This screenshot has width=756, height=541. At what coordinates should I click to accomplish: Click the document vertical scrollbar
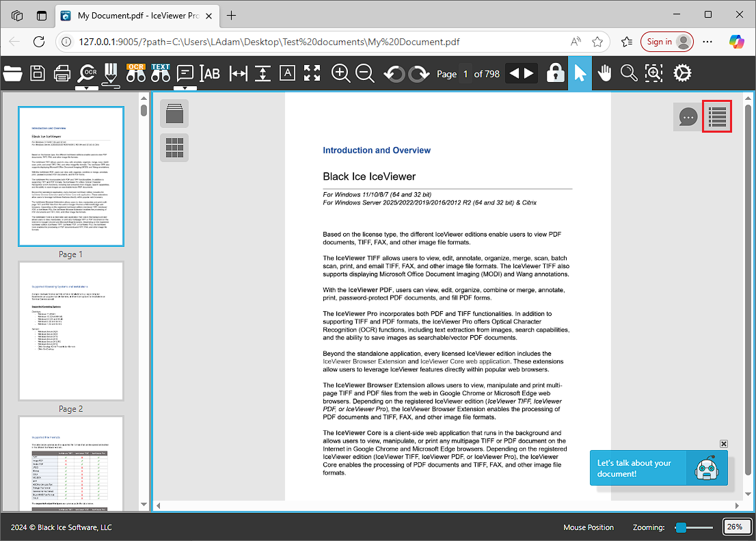pos(748,289)
